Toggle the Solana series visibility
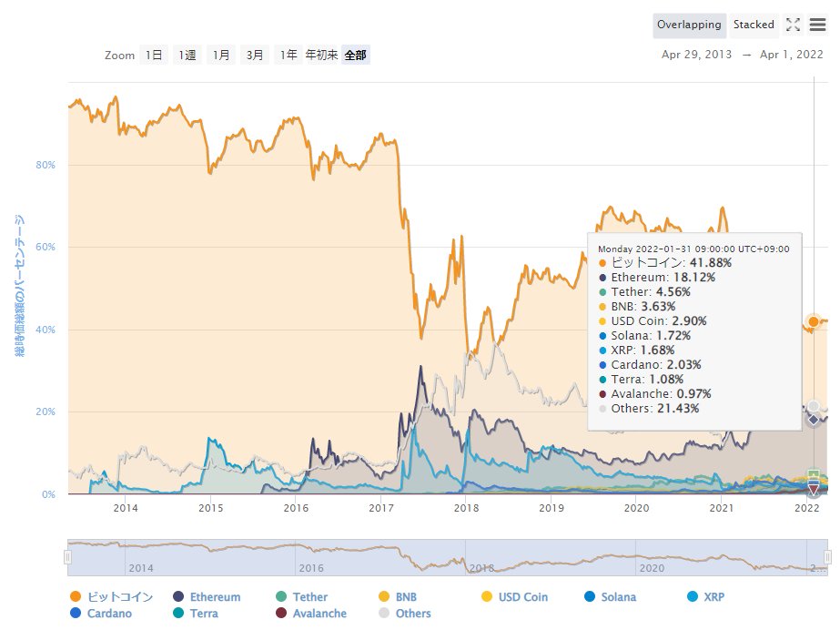The width and height of the screenshot is (840, 630). pos(592,596)
